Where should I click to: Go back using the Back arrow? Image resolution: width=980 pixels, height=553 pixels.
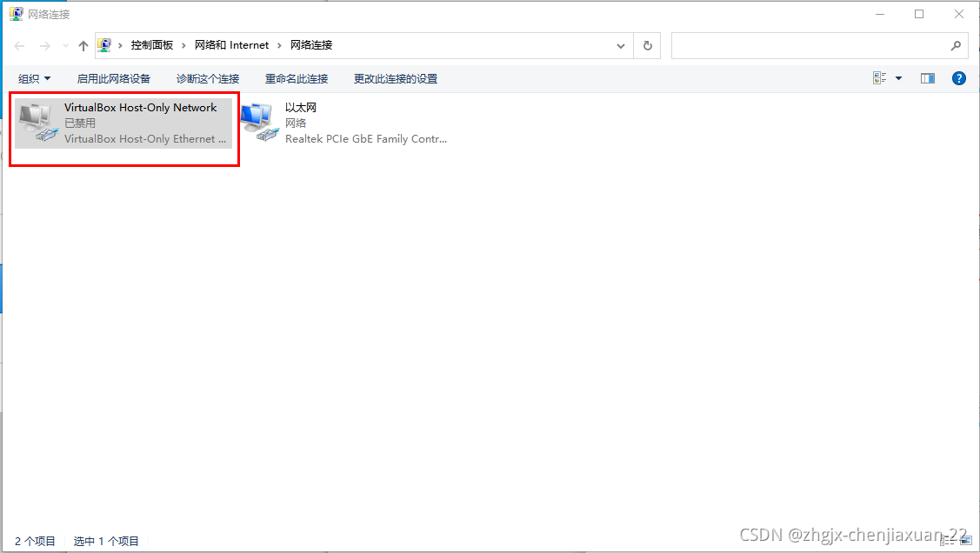pyautogui.click(x=19, y=45)
